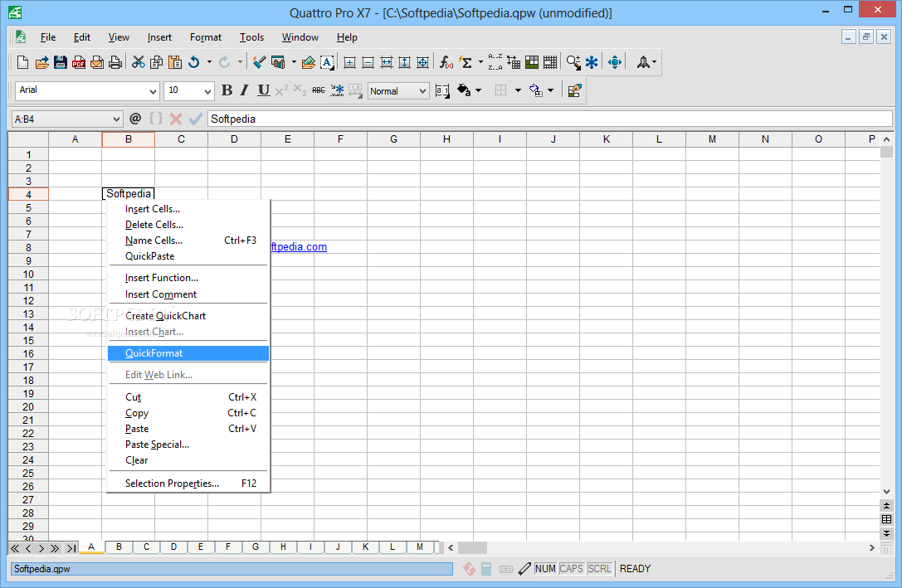The height and width of the screenshot is (588, 902).
Task: Toggle the NUM lock indicator
Action: 545,569
